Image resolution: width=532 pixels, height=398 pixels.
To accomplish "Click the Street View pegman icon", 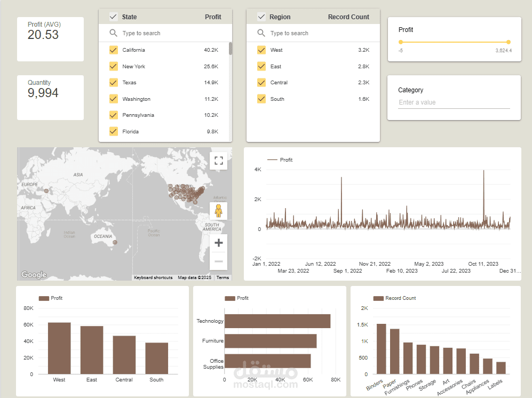I will [x=218, y=211].
